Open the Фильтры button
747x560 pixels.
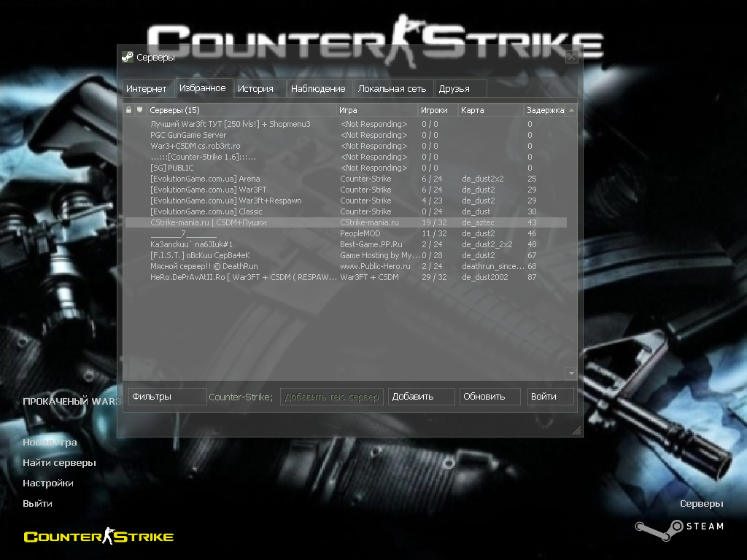[x=167, y=397]
